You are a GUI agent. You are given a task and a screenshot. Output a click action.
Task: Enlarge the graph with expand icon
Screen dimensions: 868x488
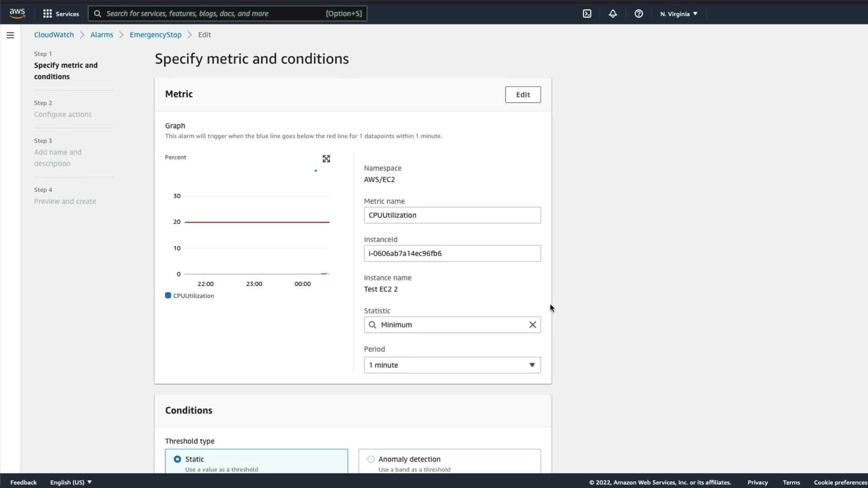(326, 159)
